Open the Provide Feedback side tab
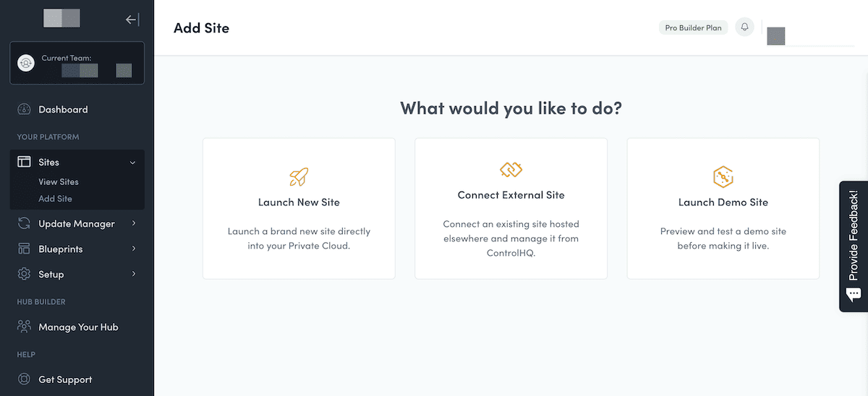The image size is (868, 396). (854, 246)
